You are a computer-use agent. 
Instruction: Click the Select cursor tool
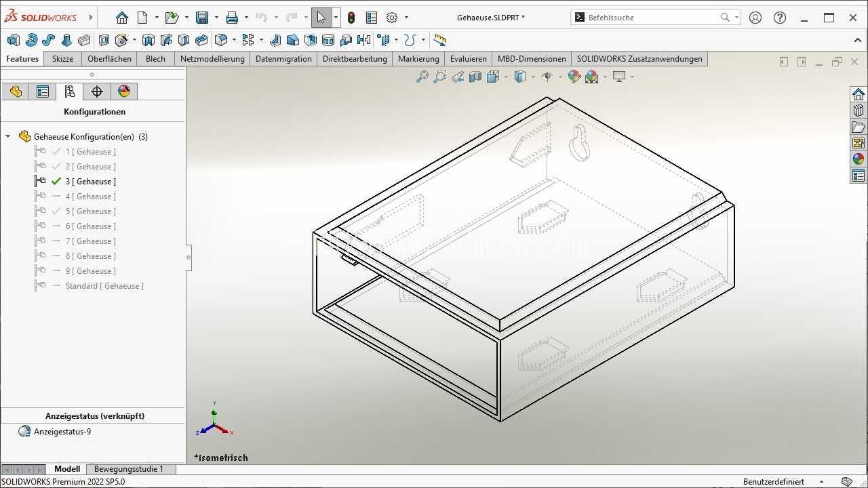click(x=321, y=18)
